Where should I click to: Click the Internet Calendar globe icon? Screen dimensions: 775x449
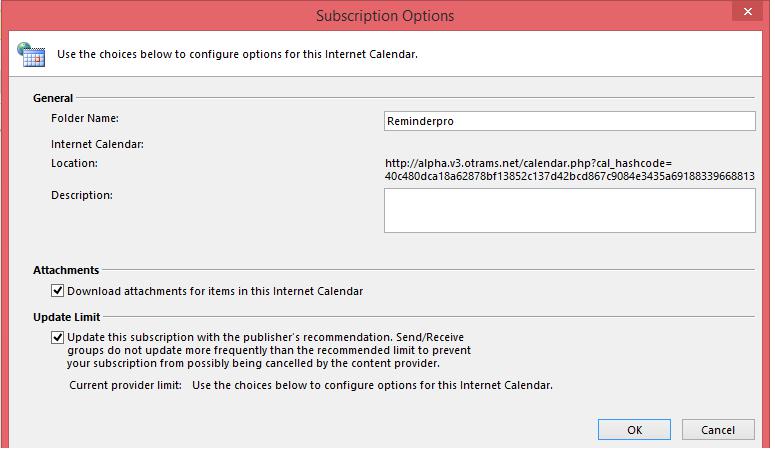coord(31,54)
